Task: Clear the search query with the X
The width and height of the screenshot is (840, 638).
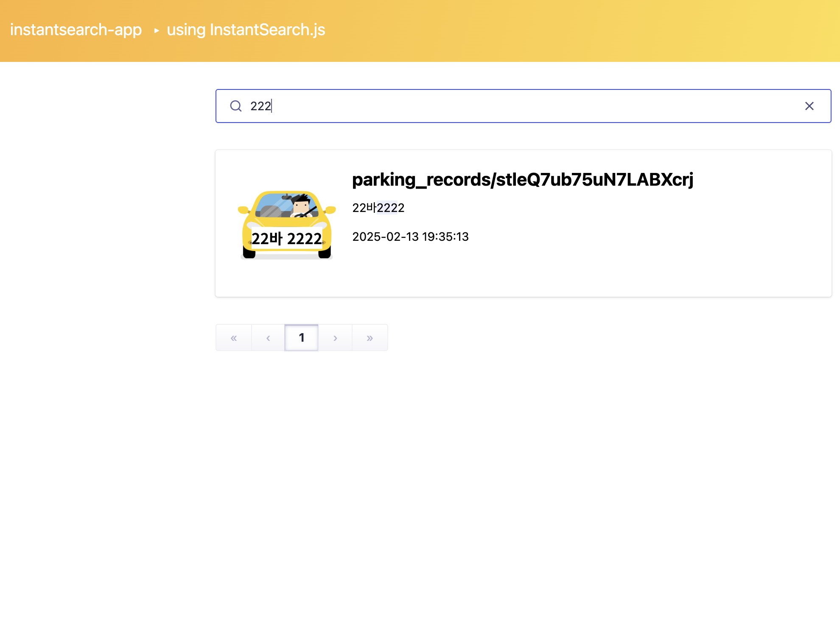Action: pos(809,106)
